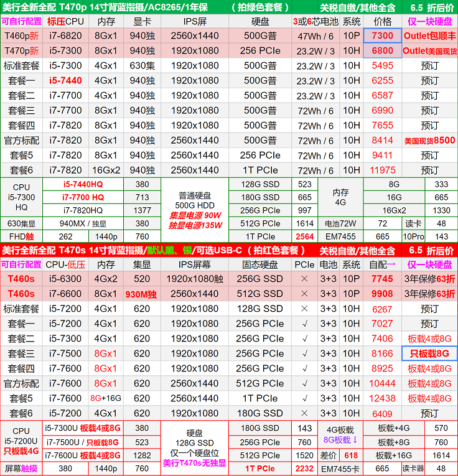Click the 'IPS屏' header in the green table
Viewport: 458px width, 476px height.
(x=195, y=22)
